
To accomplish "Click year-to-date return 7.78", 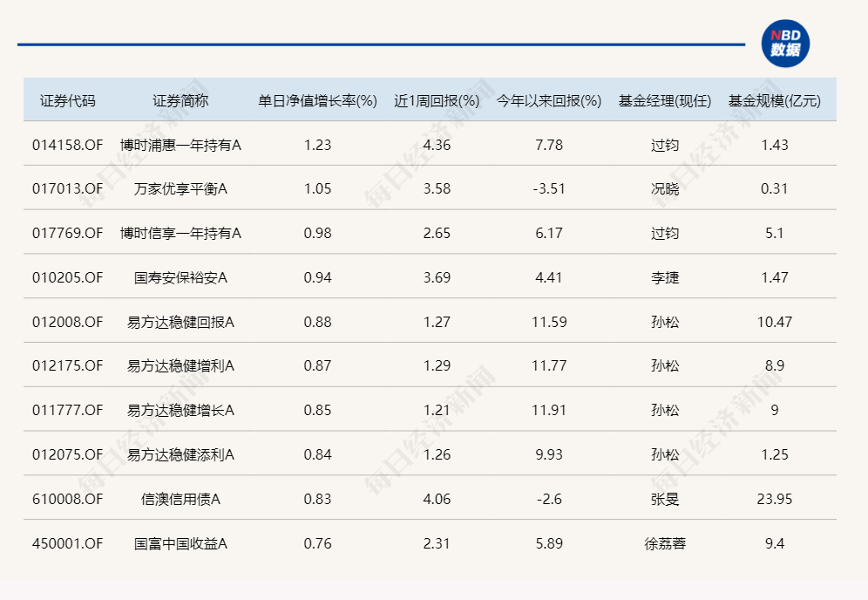I will point(549,145).
